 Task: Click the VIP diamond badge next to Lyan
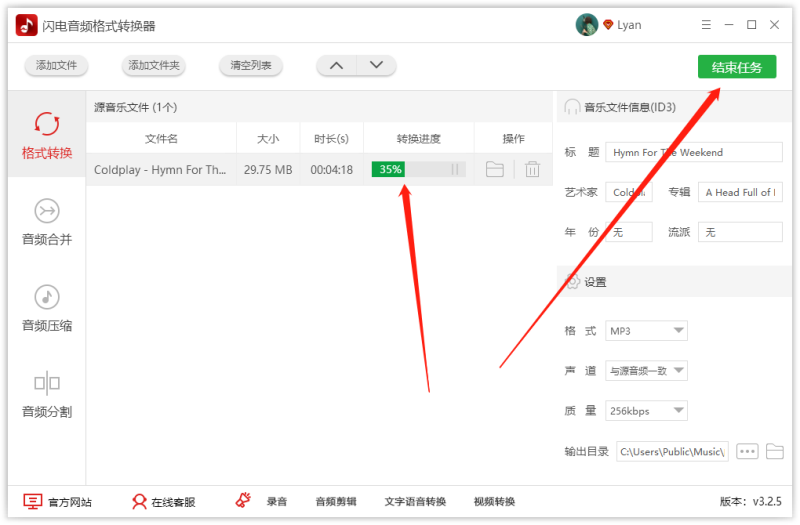(x=608, y=24)
